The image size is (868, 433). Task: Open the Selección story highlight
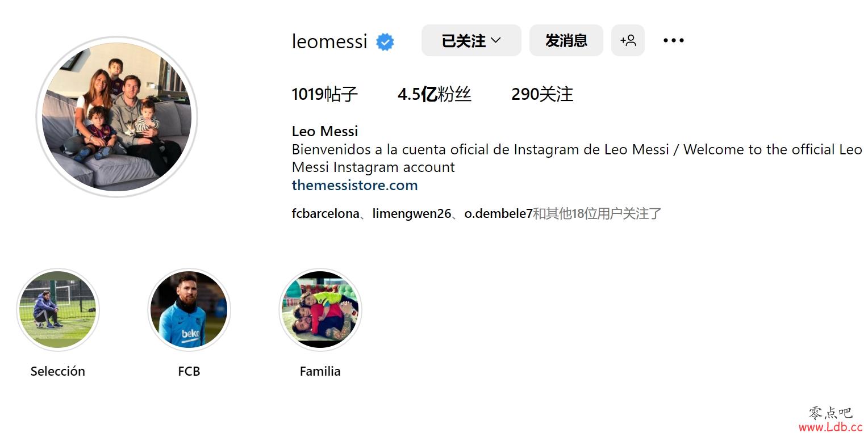(x=58, y=310)
